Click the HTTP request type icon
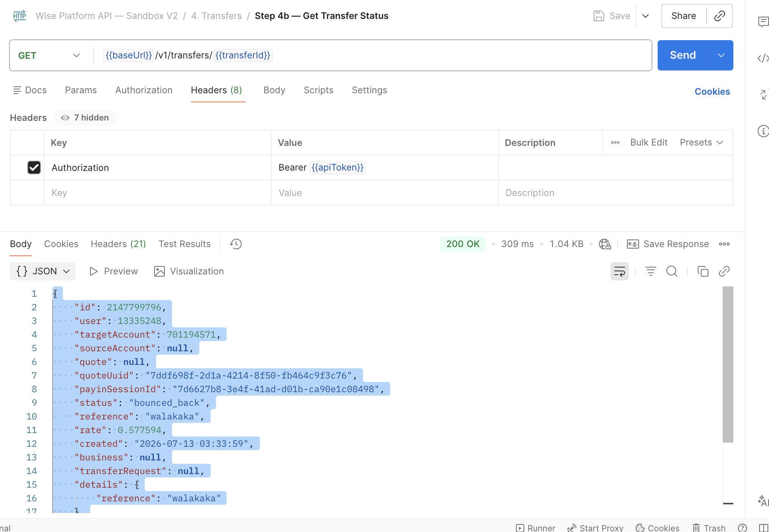 20,16
